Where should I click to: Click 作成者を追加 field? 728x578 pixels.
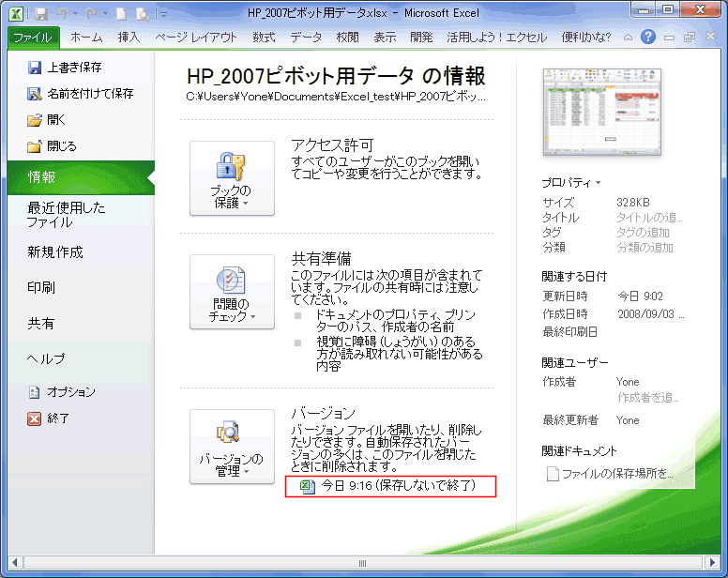click(x=647, y=398)
